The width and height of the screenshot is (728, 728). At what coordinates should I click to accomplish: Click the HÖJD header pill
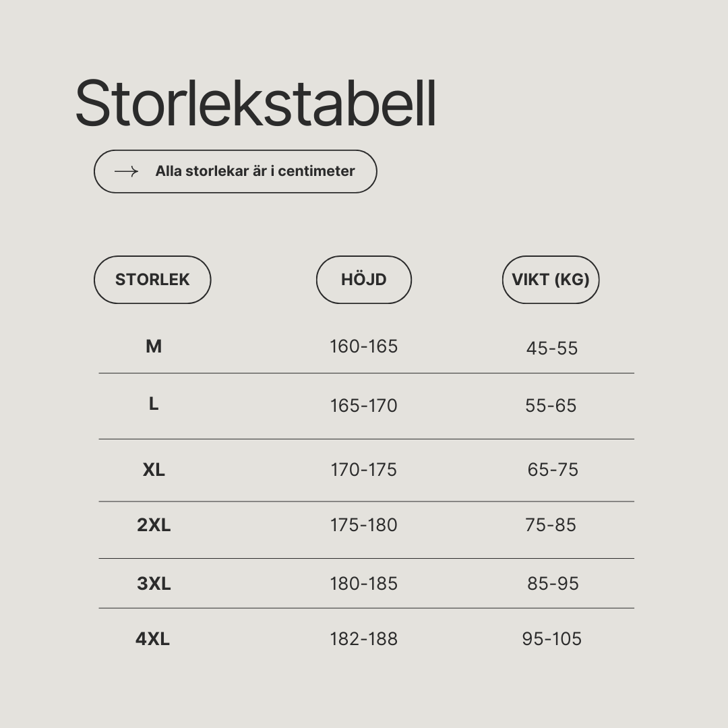tap(364, 280)
